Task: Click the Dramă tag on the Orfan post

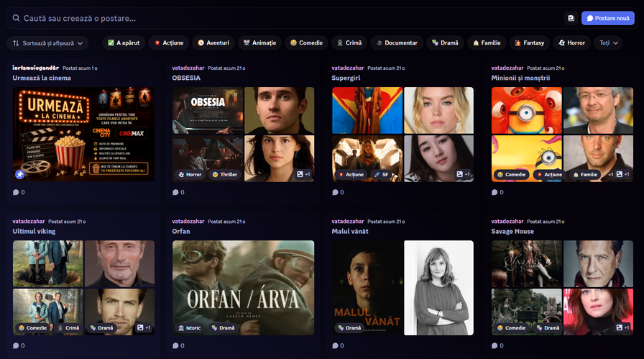Action: (x=223, y=328)
